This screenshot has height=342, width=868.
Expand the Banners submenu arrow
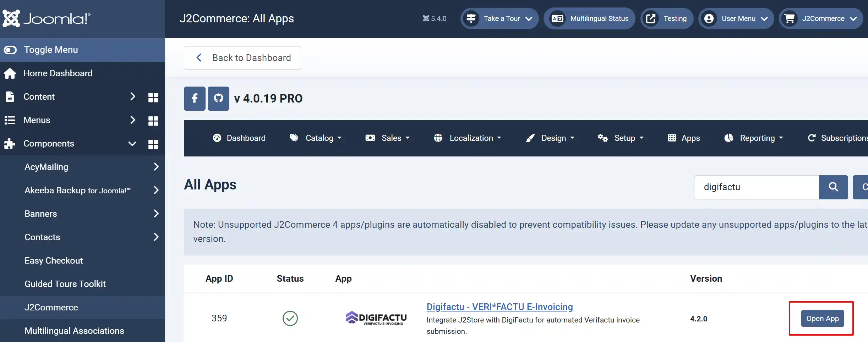click(156, 214)
